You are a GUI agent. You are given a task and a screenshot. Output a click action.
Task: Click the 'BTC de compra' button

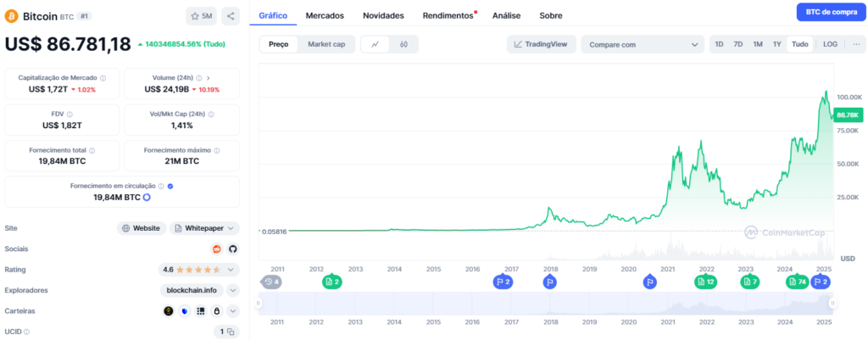[831, 12]
